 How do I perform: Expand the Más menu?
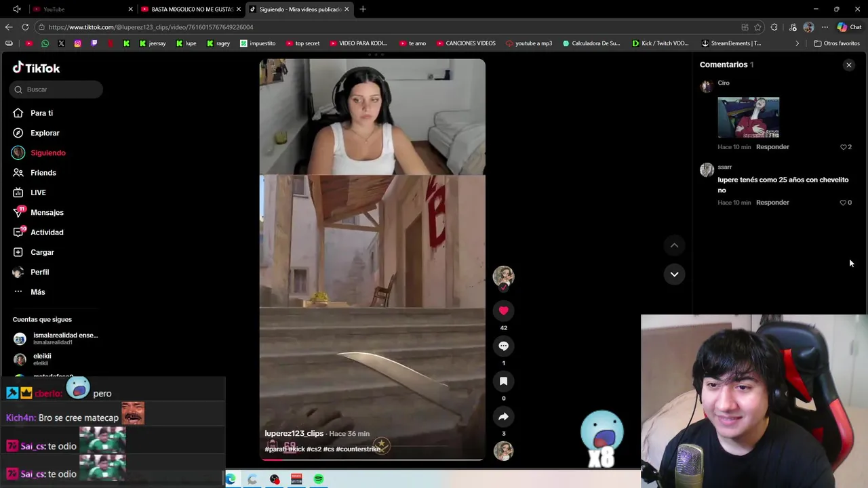[37, 292]
